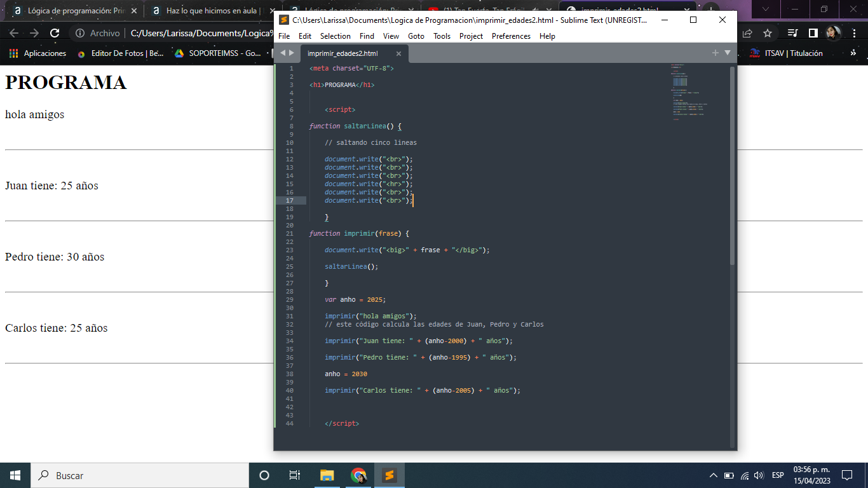Open the Chrome profile avatar
This screenshot has height=488, width=868.
pyautogui.click(x=833, y=33)
